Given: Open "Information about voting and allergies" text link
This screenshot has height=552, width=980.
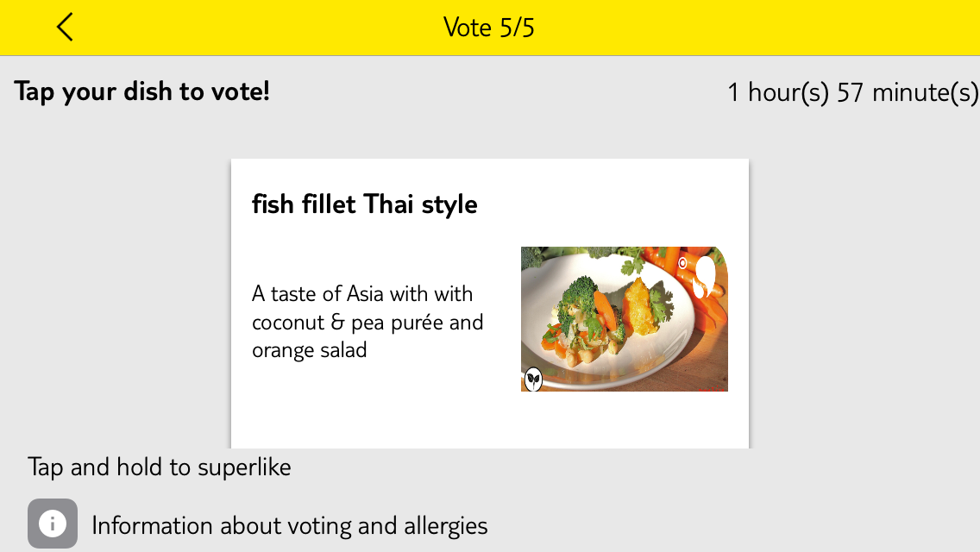Looking at the screenshot, I should [289, 526].
